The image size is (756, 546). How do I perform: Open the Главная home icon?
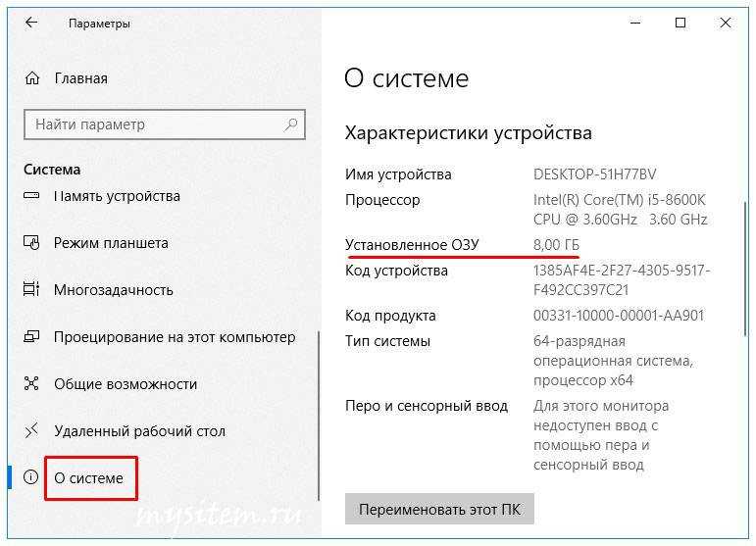(x=32, y=78)
